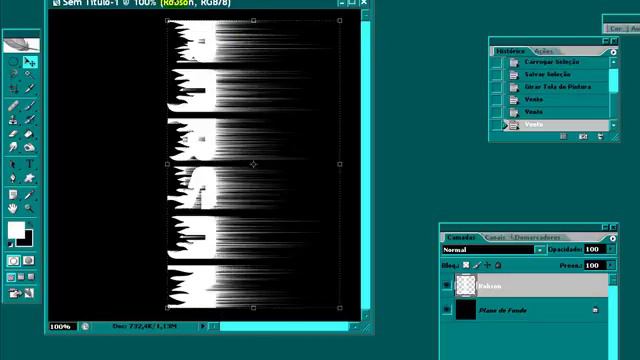Select the Gradient fill tool
The image size is (640, 360).
[x=29, y=133]
